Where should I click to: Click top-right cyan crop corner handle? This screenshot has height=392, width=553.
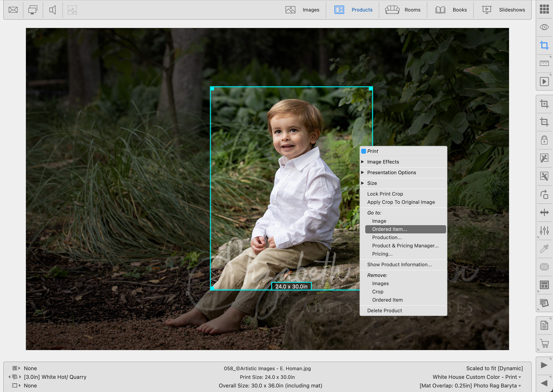click(x=371, y=89)
